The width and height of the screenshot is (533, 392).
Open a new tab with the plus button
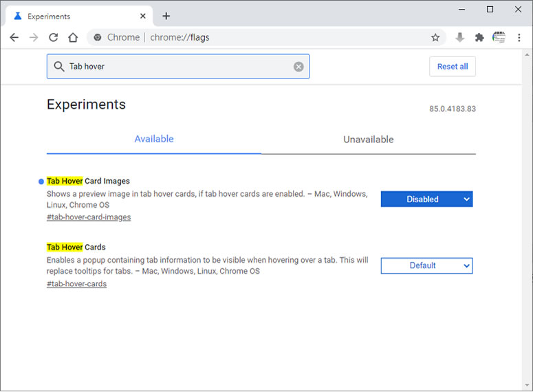pyautogui.click(x=166, y=16)
